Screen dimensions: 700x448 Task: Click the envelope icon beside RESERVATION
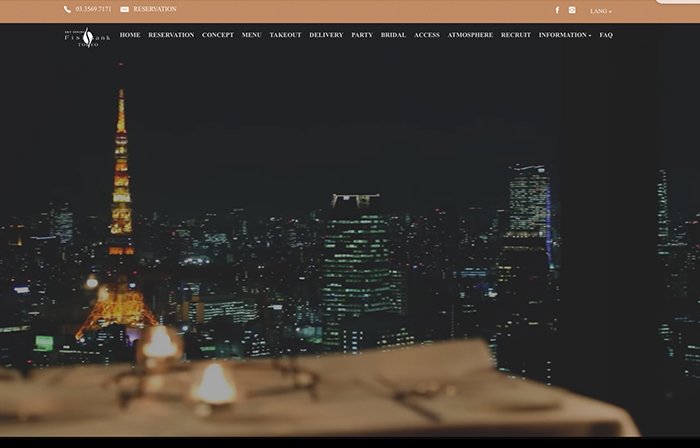click(x=124, y=9)
